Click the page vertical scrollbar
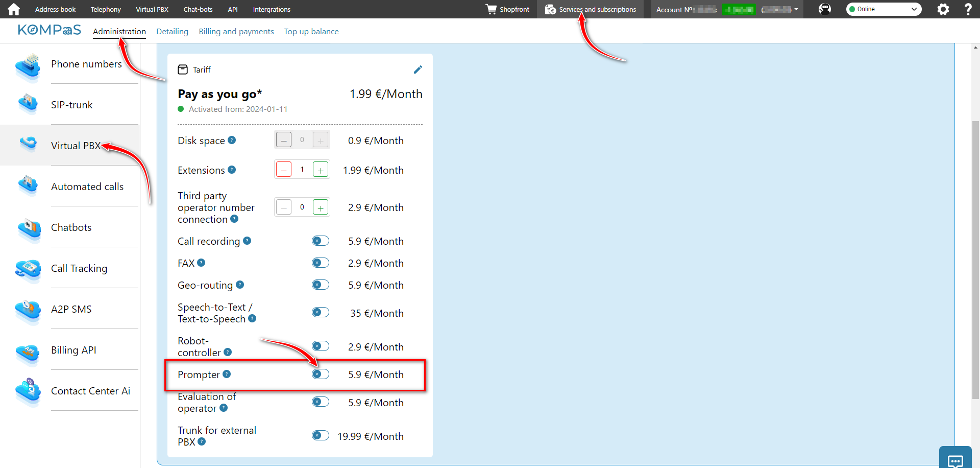980x468 pixels. (975, 260)
